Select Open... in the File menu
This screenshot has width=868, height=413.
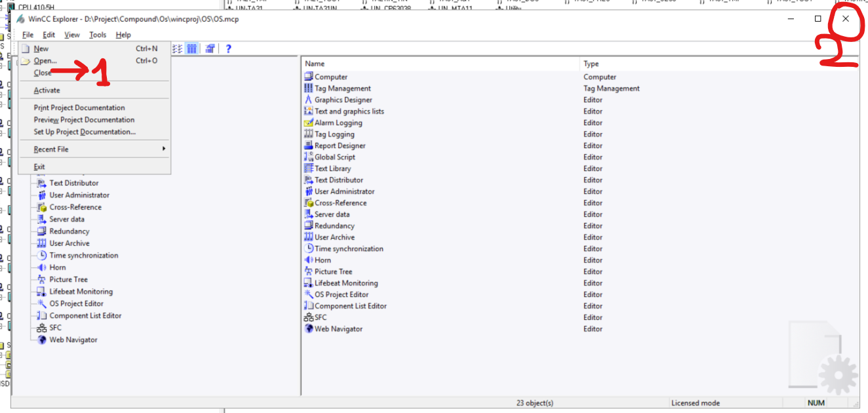point(45,61)
